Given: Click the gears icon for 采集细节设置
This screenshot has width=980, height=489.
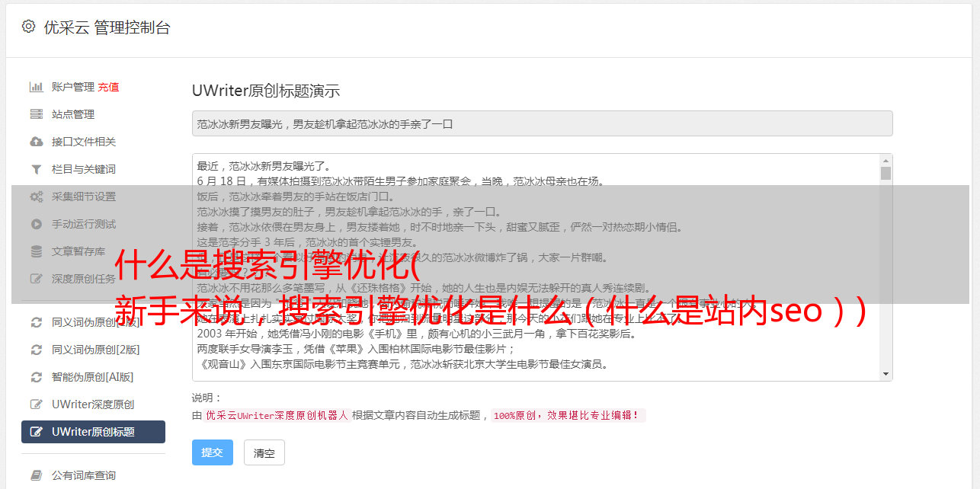Looking at the screenshot, I should [x=36, y=197].
